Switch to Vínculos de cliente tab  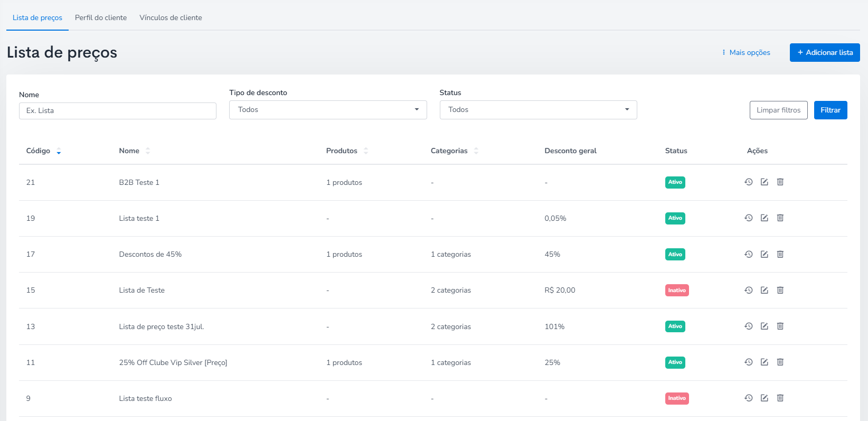[171, 17]
